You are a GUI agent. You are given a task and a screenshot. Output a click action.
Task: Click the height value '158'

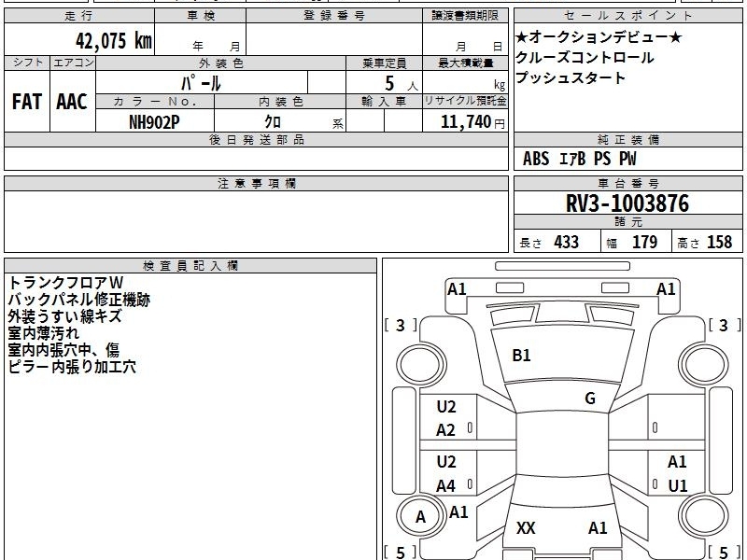[719, 242]
